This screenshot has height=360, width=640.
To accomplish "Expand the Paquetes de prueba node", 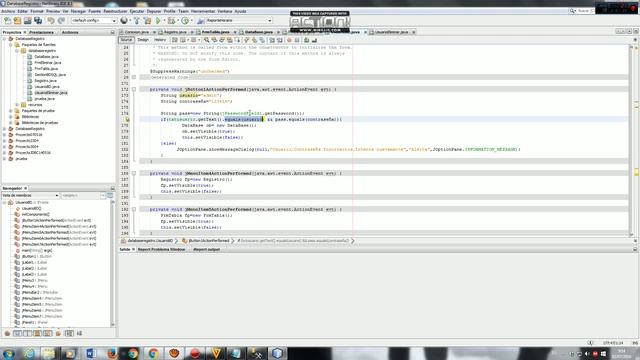I will pyautogui.click(x=11, y=111).
